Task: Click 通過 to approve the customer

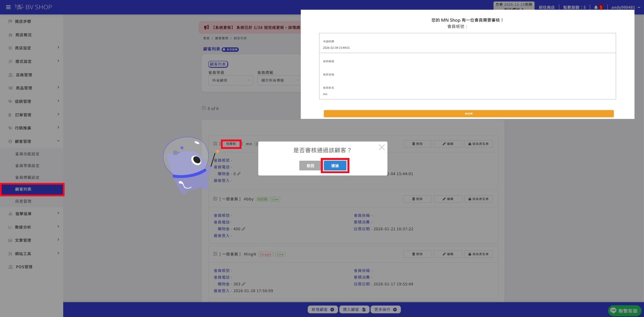Action: 335,166
